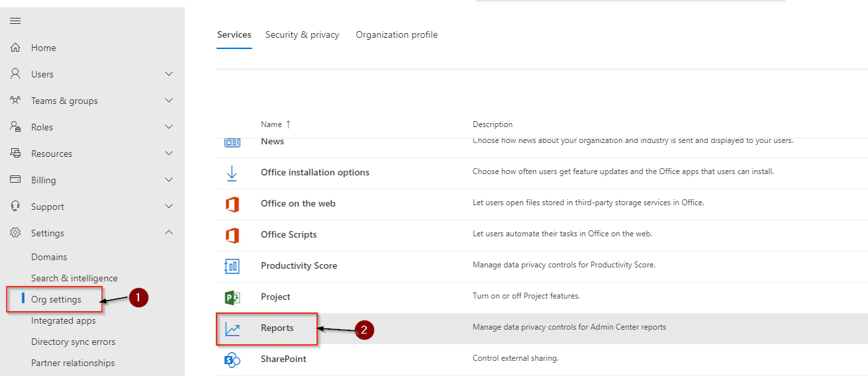Collapse the Settings section chevron
Image resolution: width=868 pixels, height=376 pixels.
pos(169,233)
